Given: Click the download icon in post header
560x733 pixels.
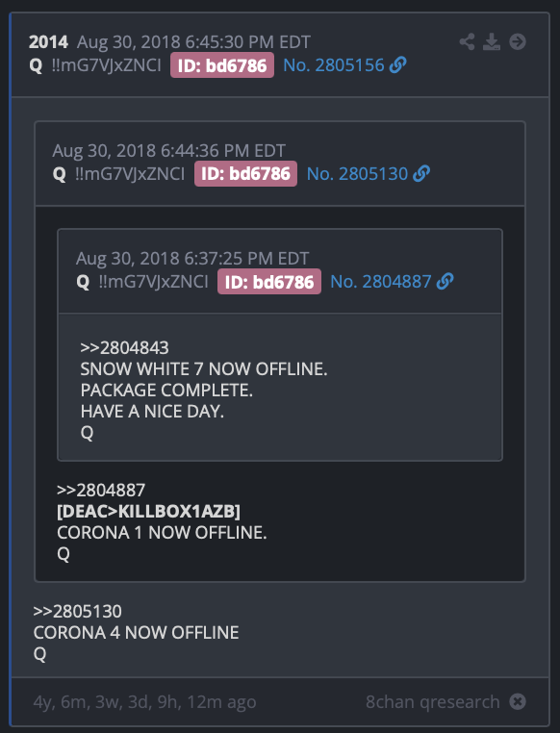Looking at the screenshot, I should click(492, 41).
